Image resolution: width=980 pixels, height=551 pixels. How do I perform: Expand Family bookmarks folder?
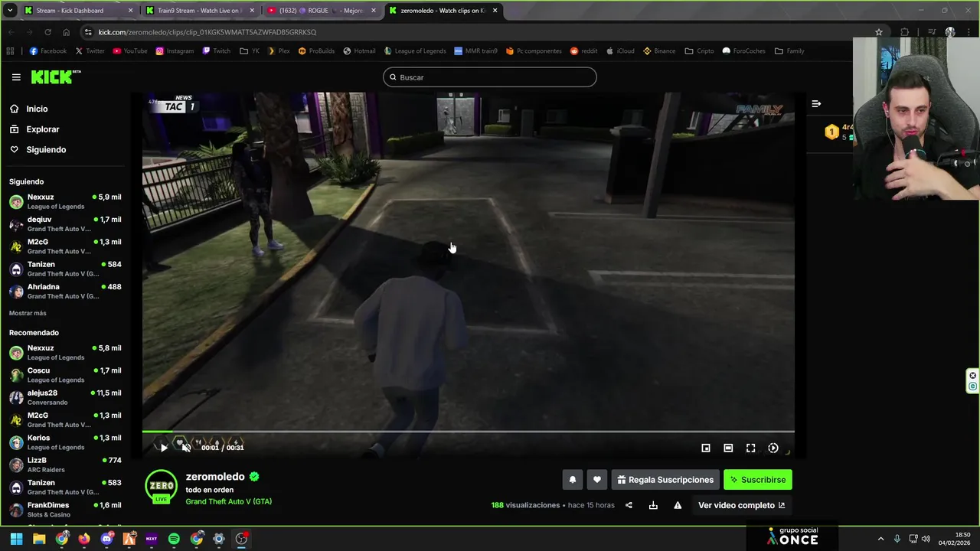click(x=789, y=51)
